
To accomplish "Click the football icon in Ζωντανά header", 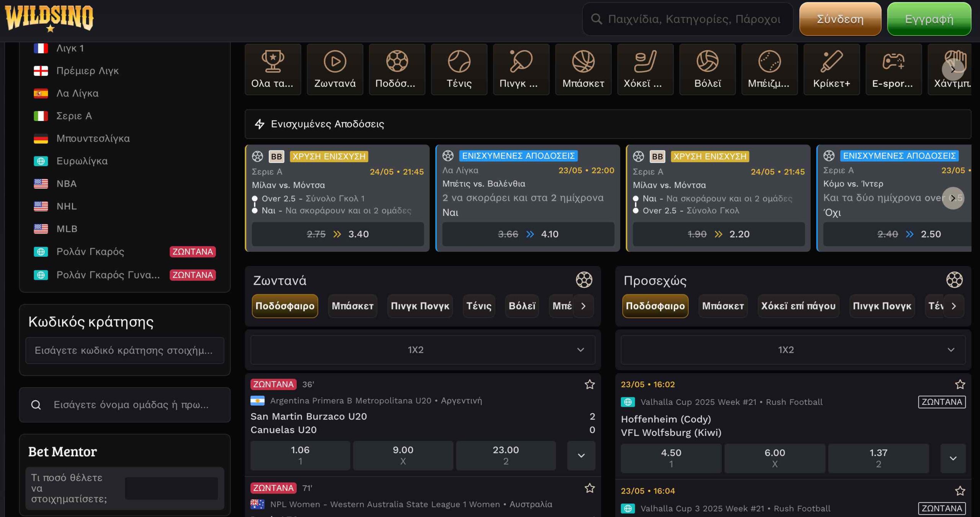I will (584, 280).
